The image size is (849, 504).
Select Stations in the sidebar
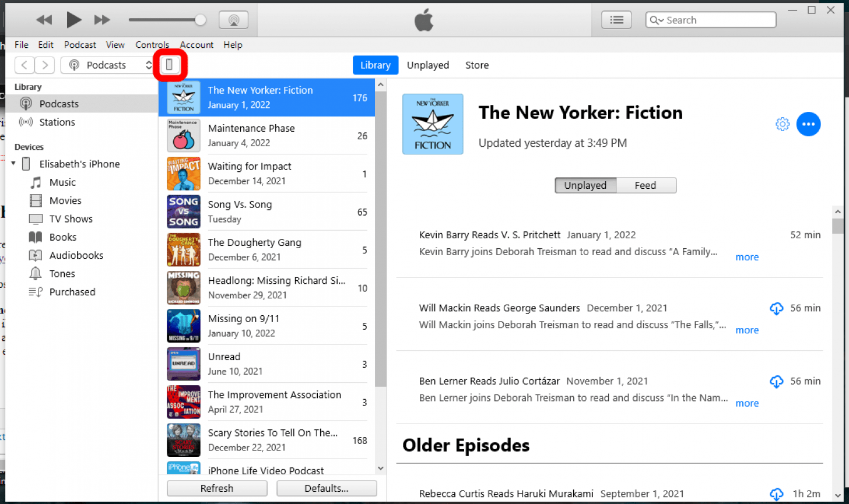pos(82,122)
